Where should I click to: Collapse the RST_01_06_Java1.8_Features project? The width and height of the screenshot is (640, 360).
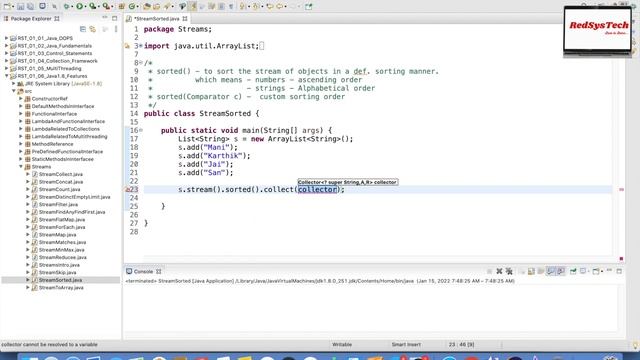[7, 76]
